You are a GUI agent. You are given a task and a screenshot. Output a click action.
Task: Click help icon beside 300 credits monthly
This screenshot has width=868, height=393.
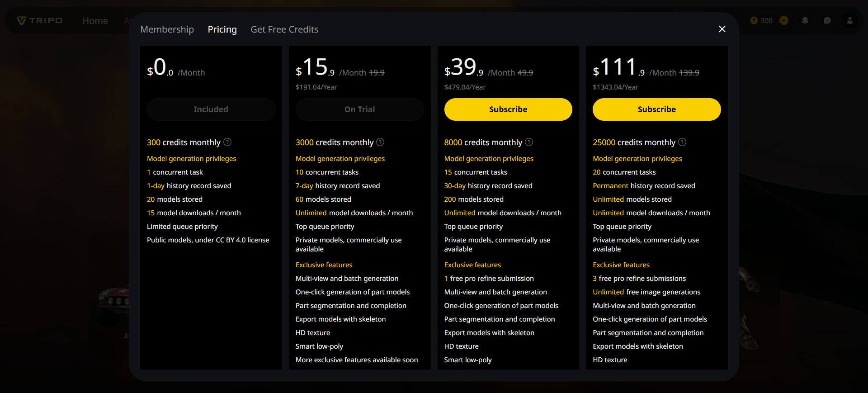pos(227,142)
